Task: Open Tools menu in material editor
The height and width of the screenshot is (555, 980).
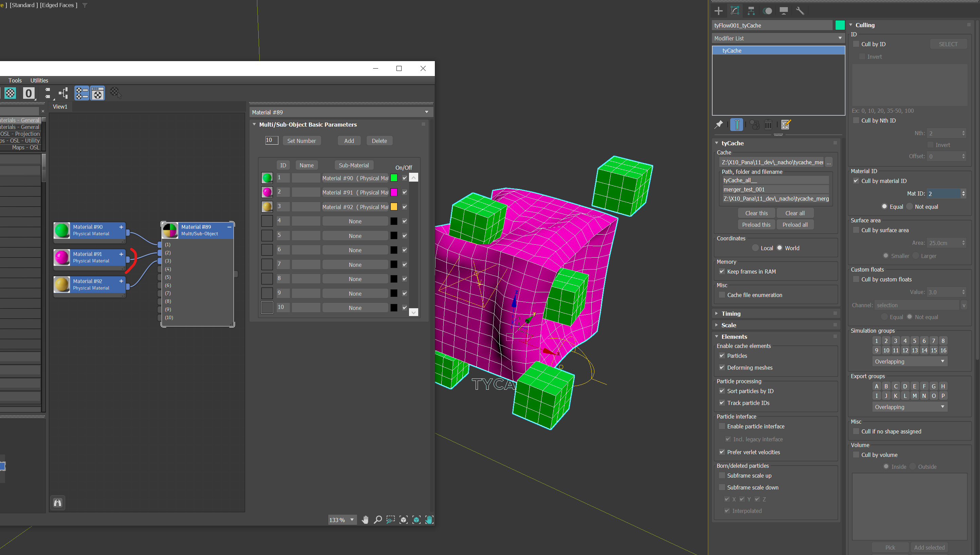Action: [15, 80]
